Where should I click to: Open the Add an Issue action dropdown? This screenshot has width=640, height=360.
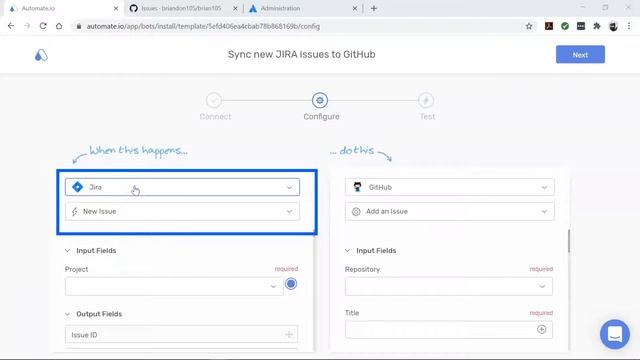[449, 211]
